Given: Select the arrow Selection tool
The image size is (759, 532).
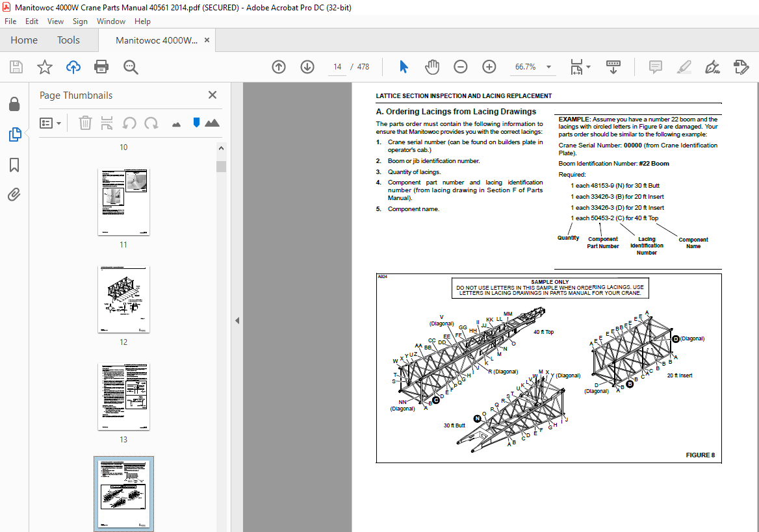Looking at the screenshot, I should (404, 67).
